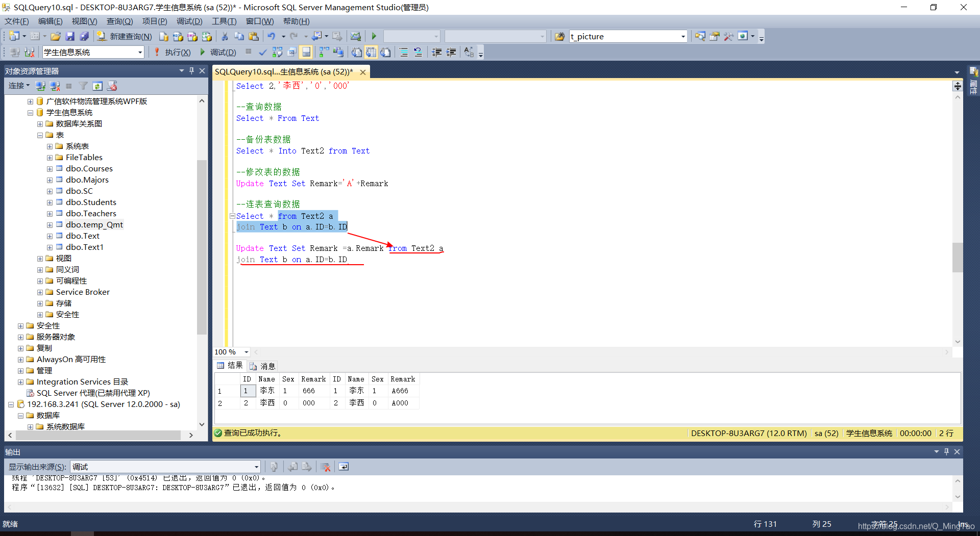The height and width of the screenshot is (536, 980).
Task: Click the Decrease Indent icon
Action: point(436,52)
